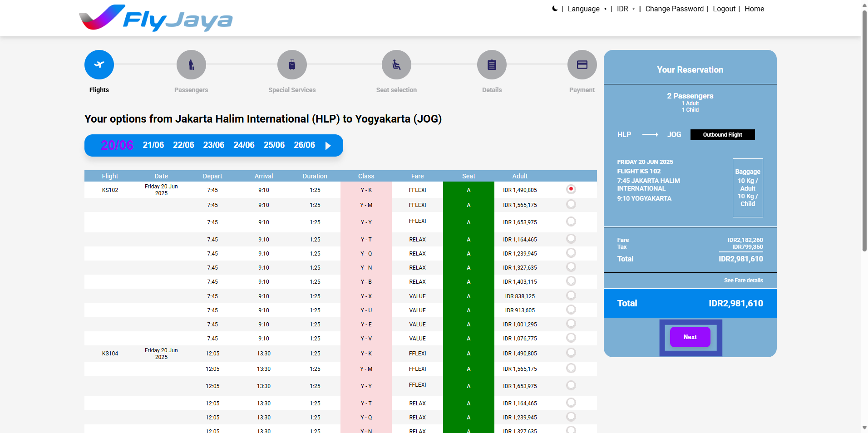Open the Seat selection step icon
This screenshot has width=868, height=433.
pos(396,64)
